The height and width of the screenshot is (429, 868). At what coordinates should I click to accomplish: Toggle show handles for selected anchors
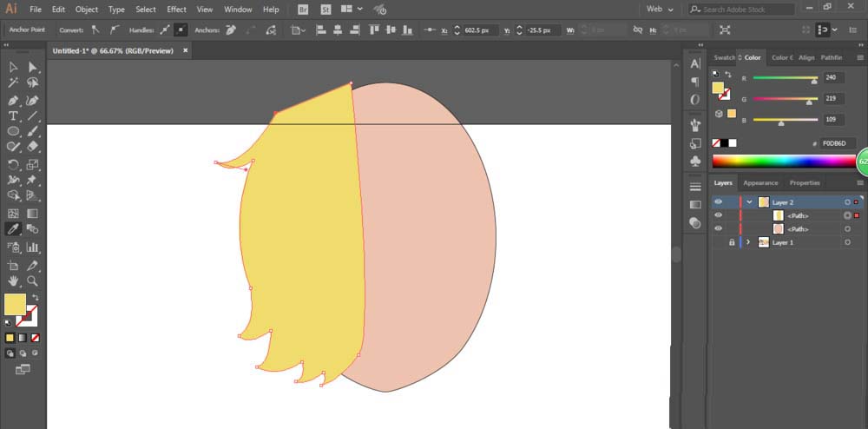164,30
